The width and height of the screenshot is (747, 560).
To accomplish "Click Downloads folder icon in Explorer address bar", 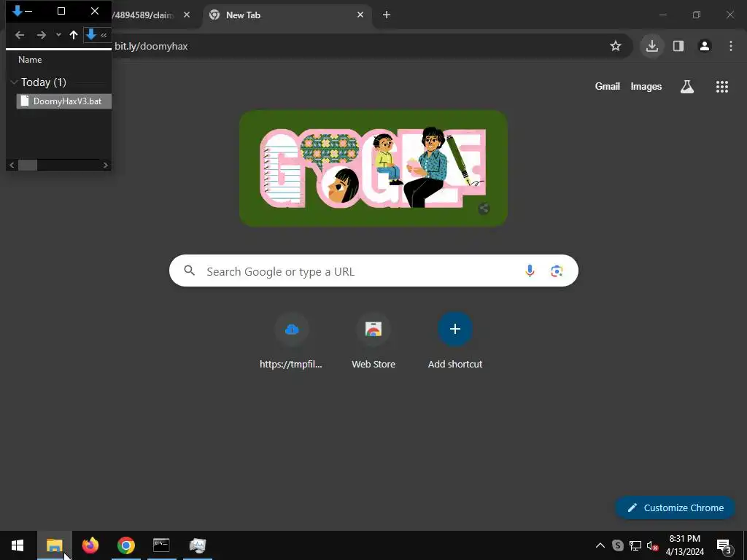I will point(91,34).
